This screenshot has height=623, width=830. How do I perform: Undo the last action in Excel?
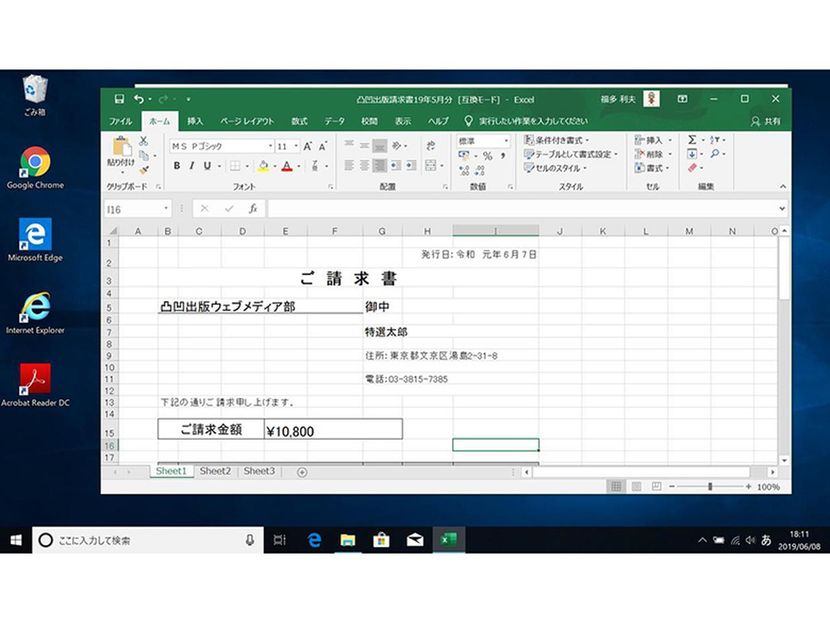coord(139,99)
